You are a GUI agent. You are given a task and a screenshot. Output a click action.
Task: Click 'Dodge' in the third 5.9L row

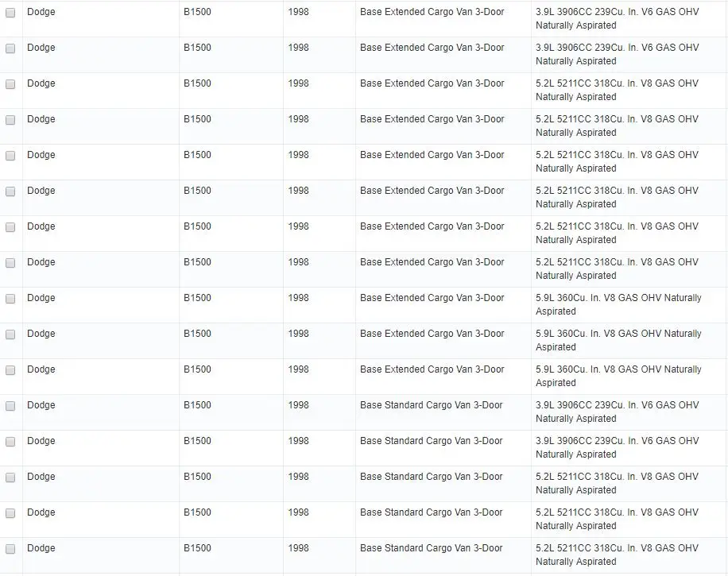pyautogui.click(x=41, y=369)
